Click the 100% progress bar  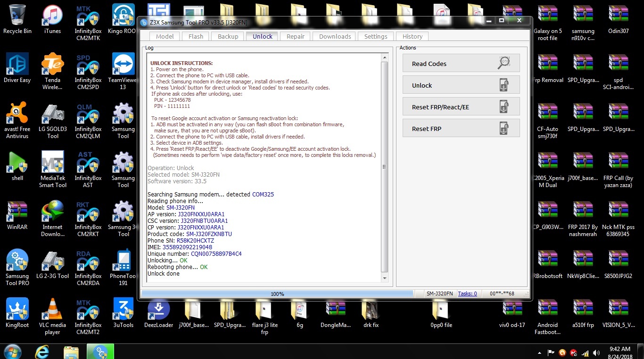click(x=277, y=294)
